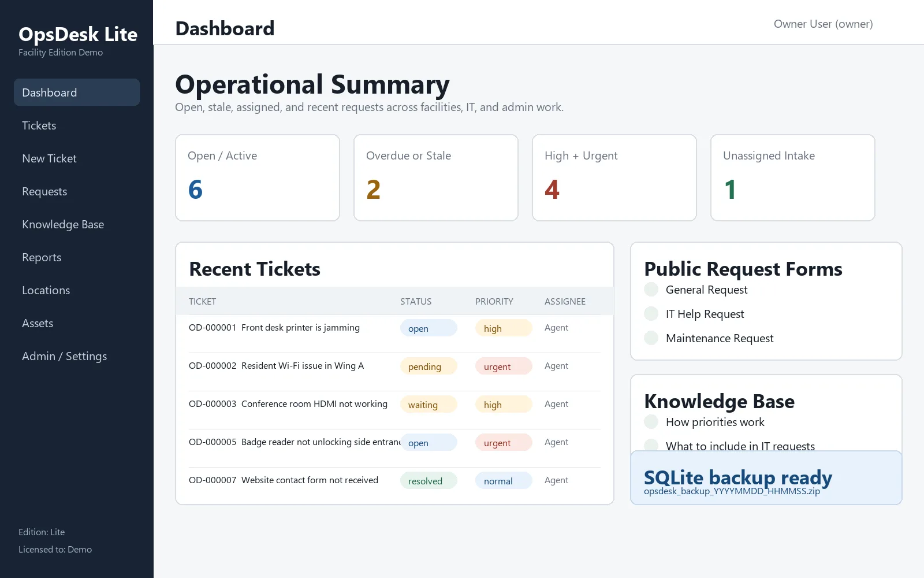Click the high priority badge for OD-000001
The height and width of the screenshot is (578, 924).
click(504, 328)
